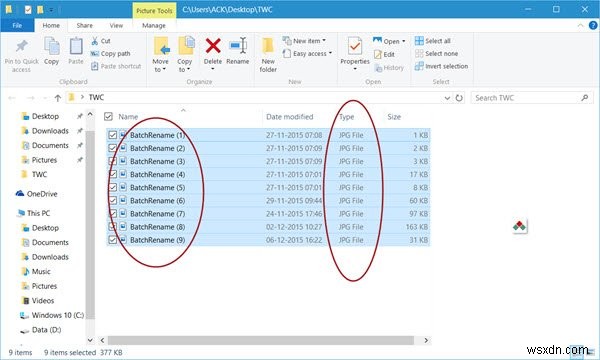
Task: Expand the Properties dropdown arrow
Action: pyautogui.click(x=355, y=69)
